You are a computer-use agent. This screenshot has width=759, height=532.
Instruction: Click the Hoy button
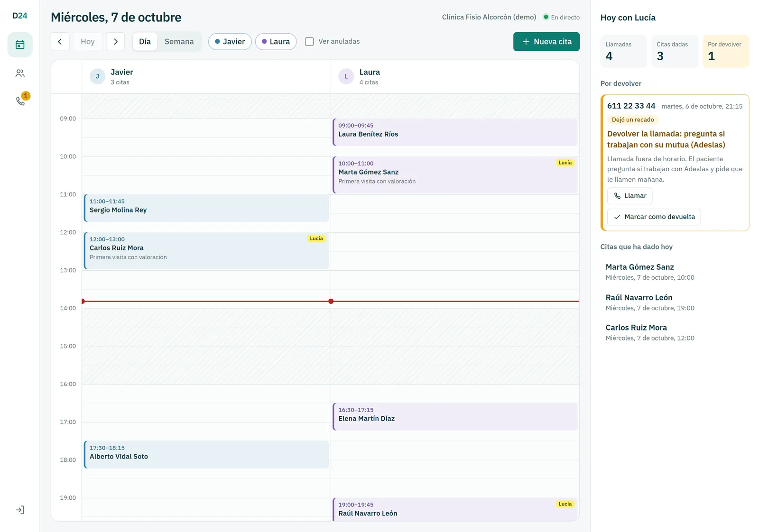pos(88,42)
